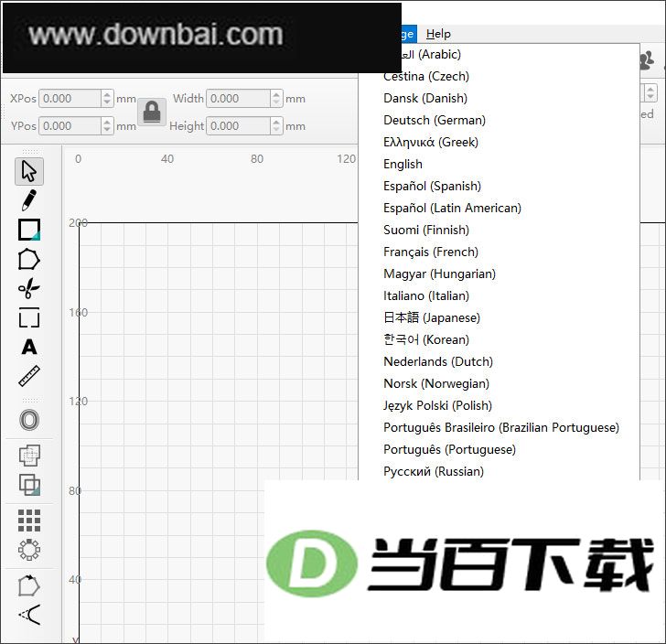Open the Language menu
The image size is (666, 644).
click(x=408, y=34)
